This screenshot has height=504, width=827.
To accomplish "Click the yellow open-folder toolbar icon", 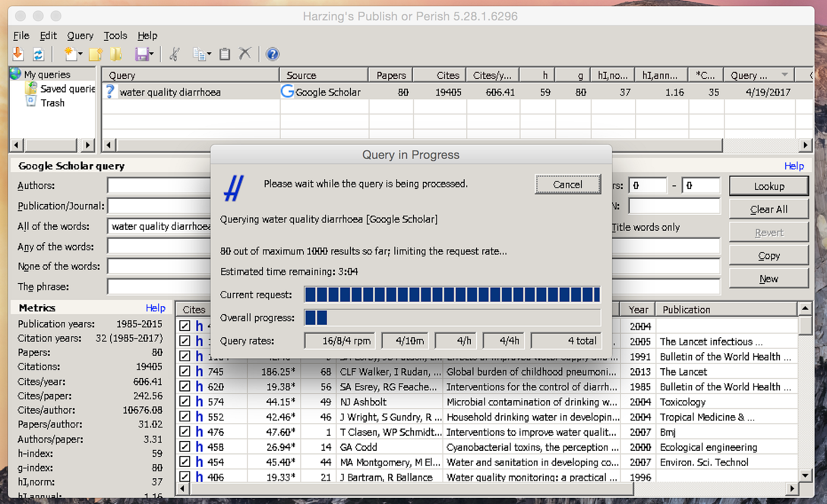I will click(116, 54).
